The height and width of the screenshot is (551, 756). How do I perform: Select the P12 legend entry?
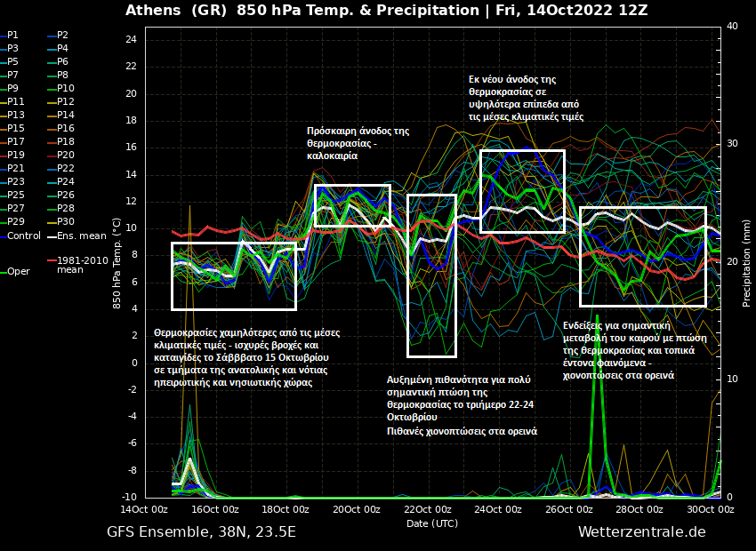(60, 101)
